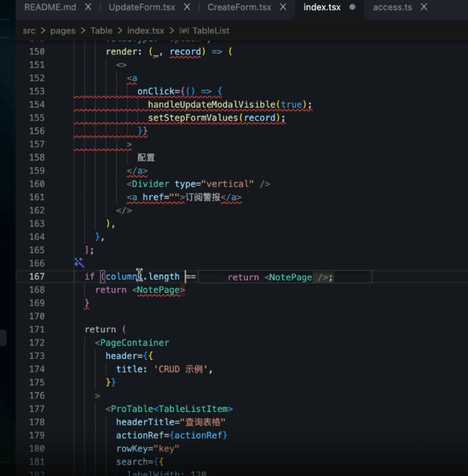Click the closing brace on line 169
Image resolution: width=468 pixels, height=476 pixels.
87,303
